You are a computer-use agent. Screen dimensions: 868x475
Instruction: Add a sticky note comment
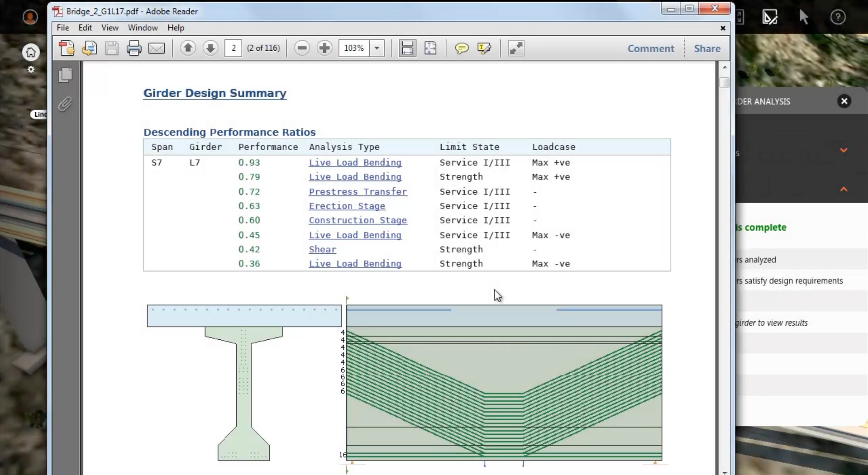click(461, 48)
